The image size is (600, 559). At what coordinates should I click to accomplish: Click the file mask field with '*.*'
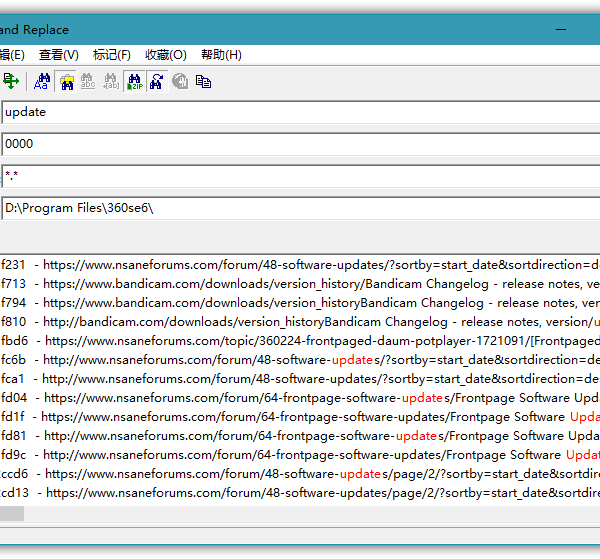(300, 176)
